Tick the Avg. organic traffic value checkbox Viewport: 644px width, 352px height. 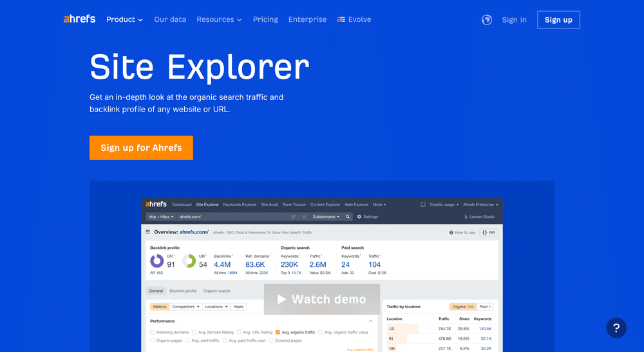320,332
